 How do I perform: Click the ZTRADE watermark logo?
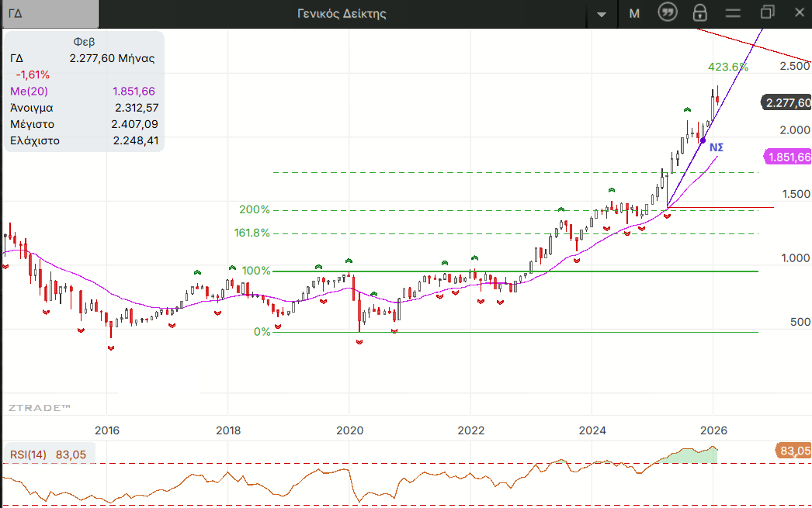[40, 407]
